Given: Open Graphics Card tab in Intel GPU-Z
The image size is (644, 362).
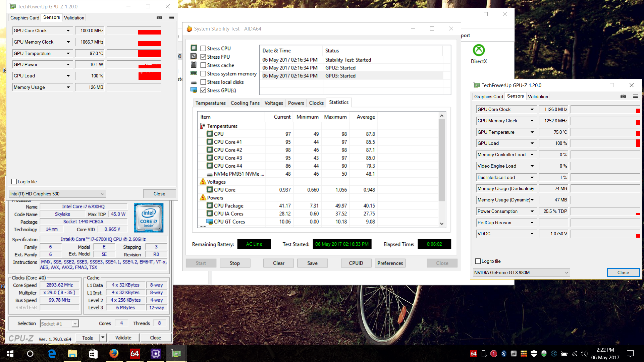Looking at the screenshot, I should [x=24, y=18].
